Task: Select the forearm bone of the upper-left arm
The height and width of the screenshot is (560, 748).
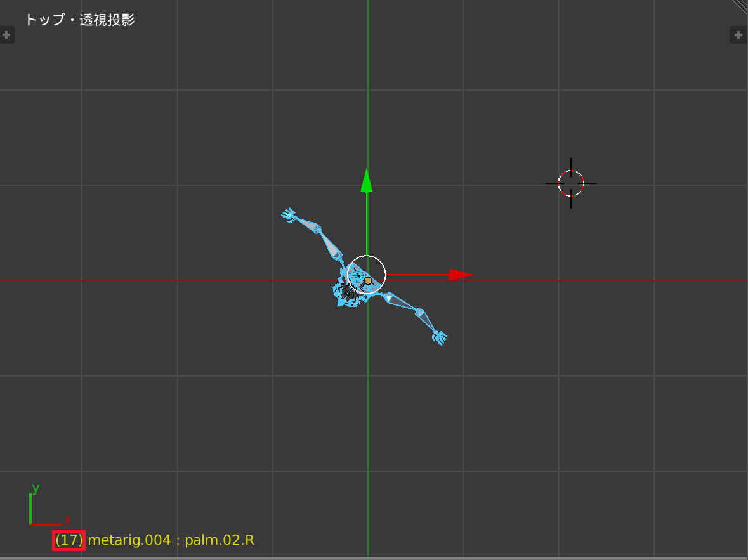Action: [x=308, y=224]
